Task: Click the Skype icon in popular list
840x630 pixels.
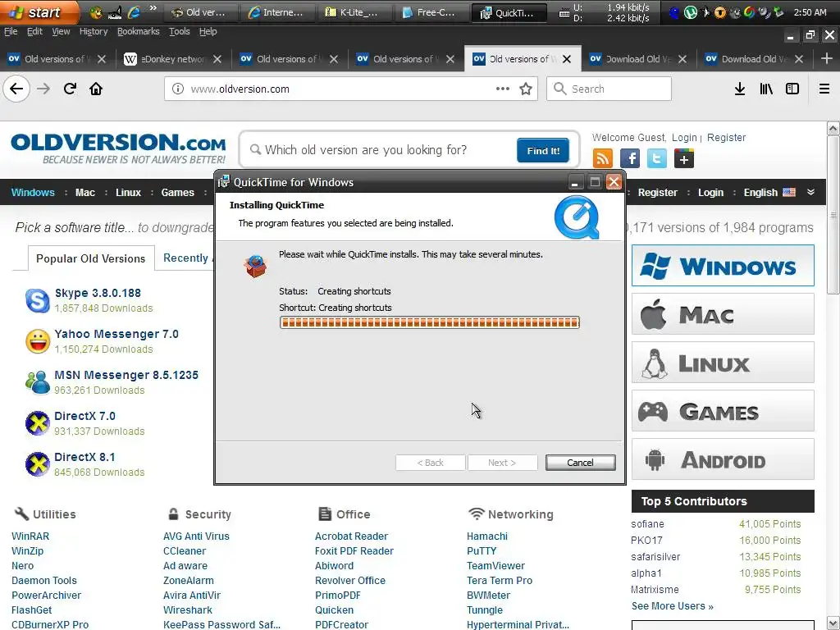Action: tap(38, 300)
